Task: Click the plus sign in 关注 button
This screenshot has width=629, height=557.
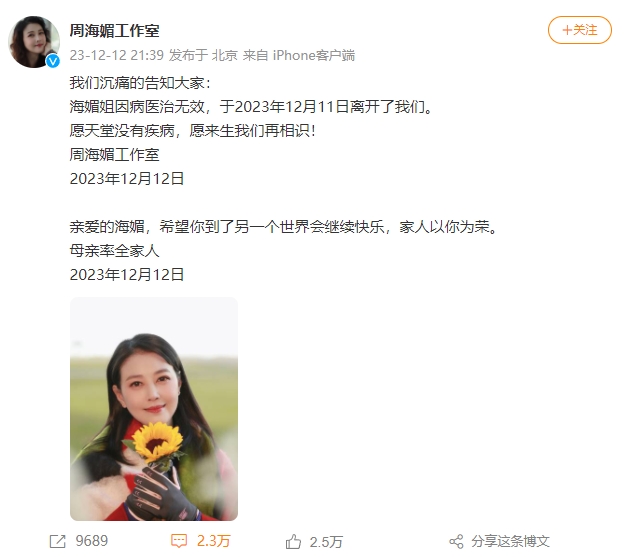Action: tap(567, 30)
